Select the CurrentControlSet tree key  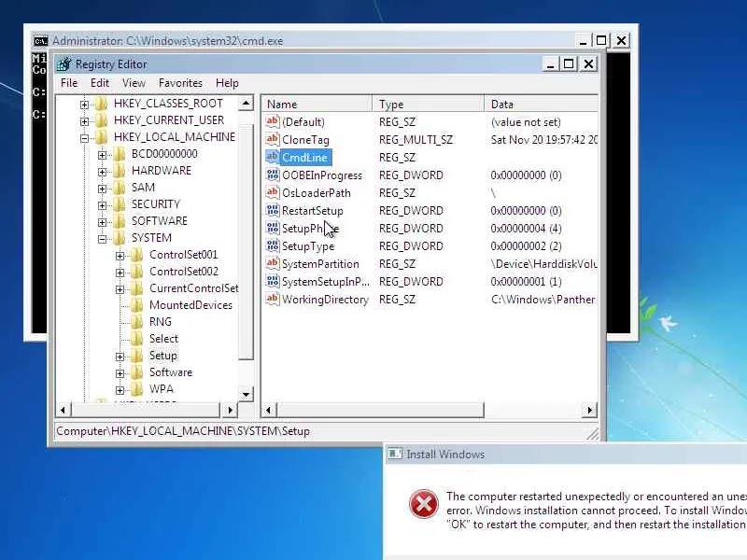194,288
